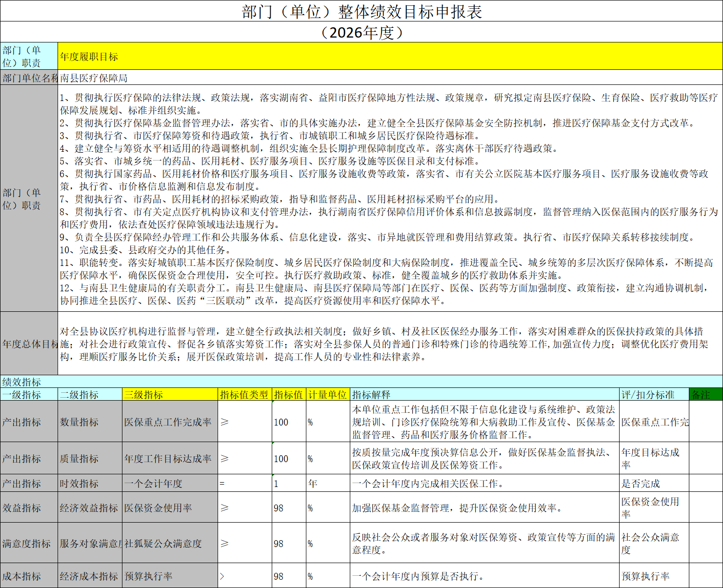Select the 年度总体目标 label cell
The image size is (723, 588).
[x=29, y=344]
